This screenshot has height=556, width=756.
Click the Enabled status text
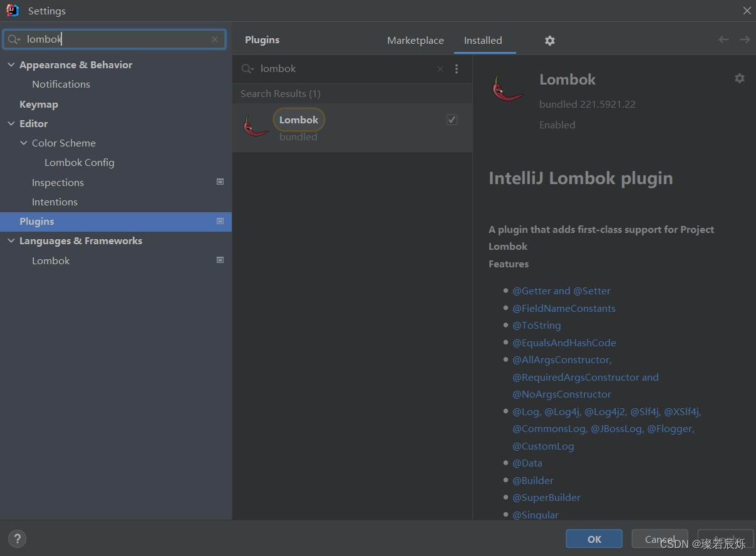(x=557, y=125)
